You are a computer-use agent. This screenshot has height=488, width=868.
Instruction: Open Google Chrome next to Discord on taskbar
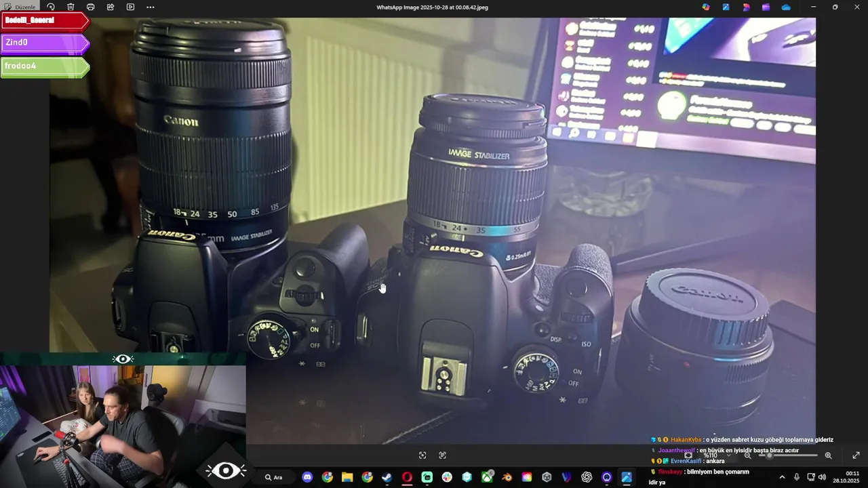tap(328, 477)
